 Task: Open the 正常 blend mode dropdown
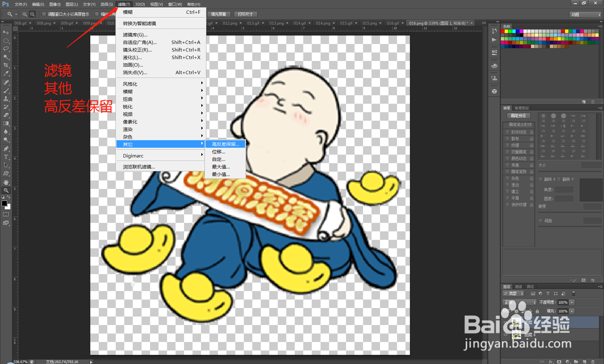pyautogui.click(x=519, y=302)
